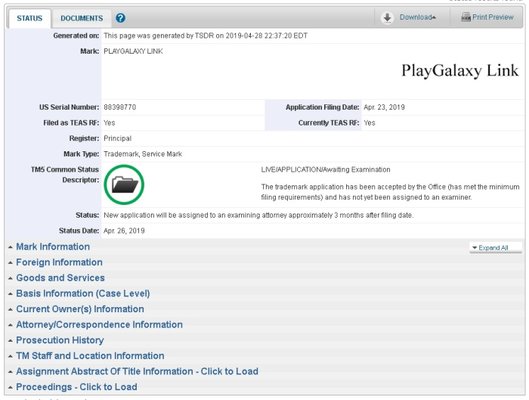Expand Basis Information (Case Level)

[x=83, y=293]
